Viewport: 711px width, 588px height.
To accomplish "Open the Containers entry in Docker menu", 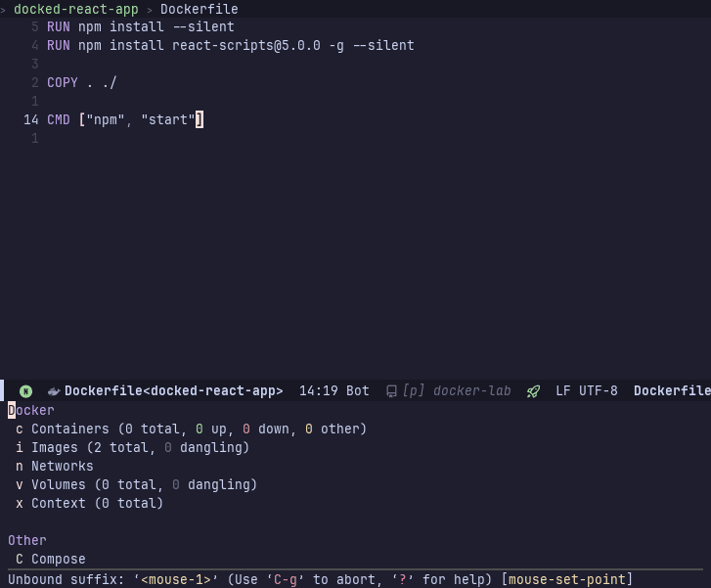I will coord(70,429).
